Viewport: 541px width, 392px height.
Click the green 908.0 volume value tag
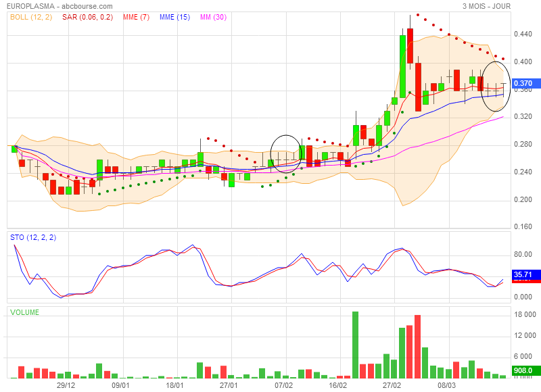527,370
